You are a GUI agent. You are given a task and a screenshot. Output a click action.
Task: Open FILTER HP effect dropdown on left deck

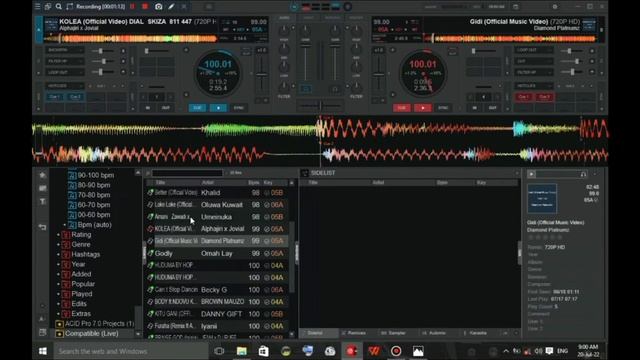64,61
